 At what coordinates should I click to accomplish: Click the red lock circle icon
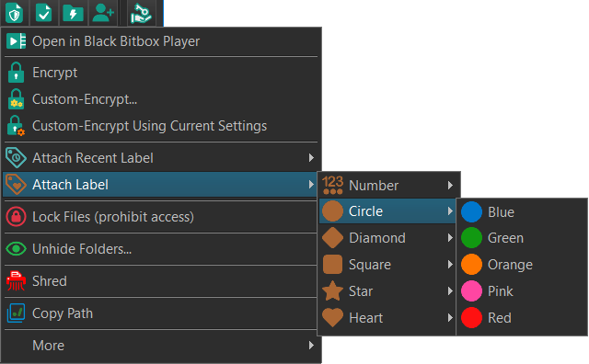tap(16, 217)
